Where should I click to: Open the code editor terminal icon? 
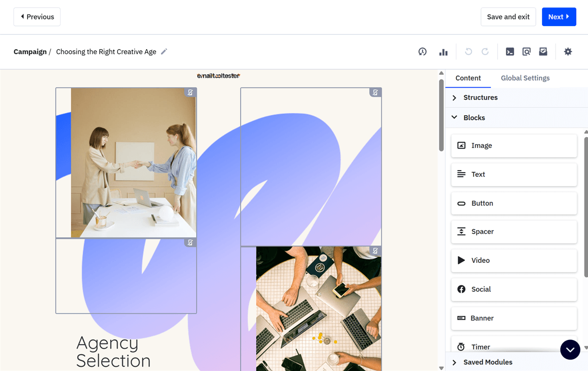pyautogui.click(x=509, y=52)
